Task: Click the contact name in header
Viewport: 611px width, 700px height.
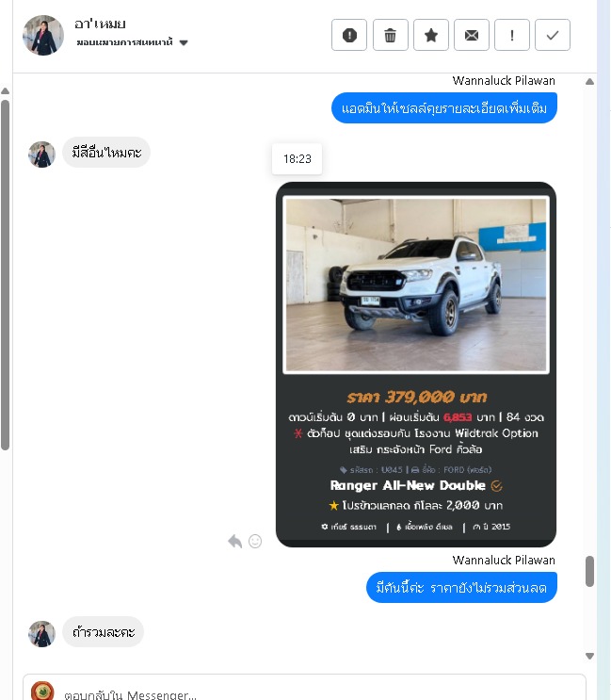Action: click(100, 24)
